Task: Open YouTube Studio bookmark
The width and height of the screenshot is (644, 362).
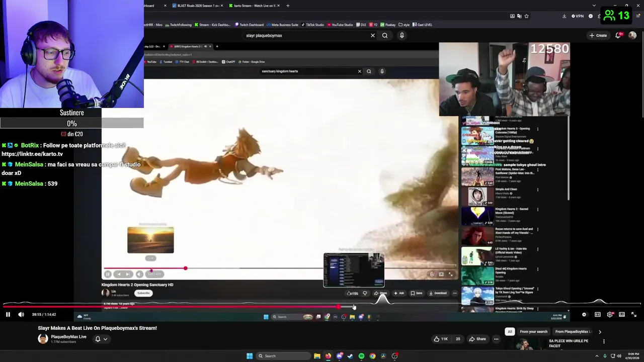Action: [340, 25]
